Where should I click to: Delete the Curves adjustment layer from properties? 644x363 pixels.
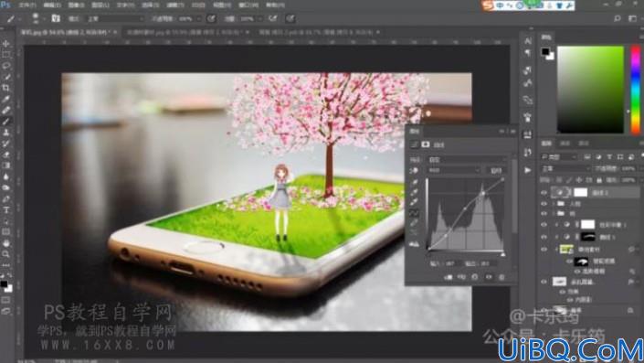coord(501,277)
